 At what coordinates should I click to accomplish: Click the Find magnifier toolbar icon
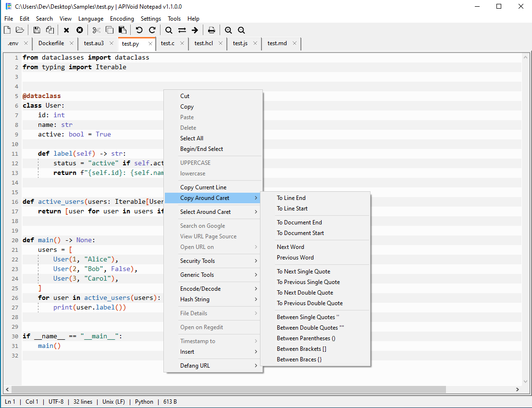[x=169, y=30]
